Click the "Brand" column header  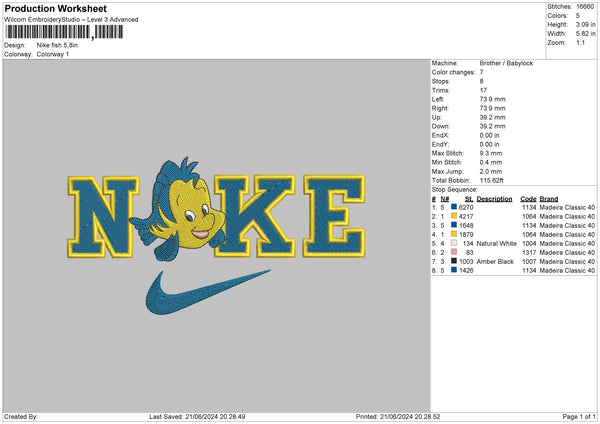[x=549, y=199]
